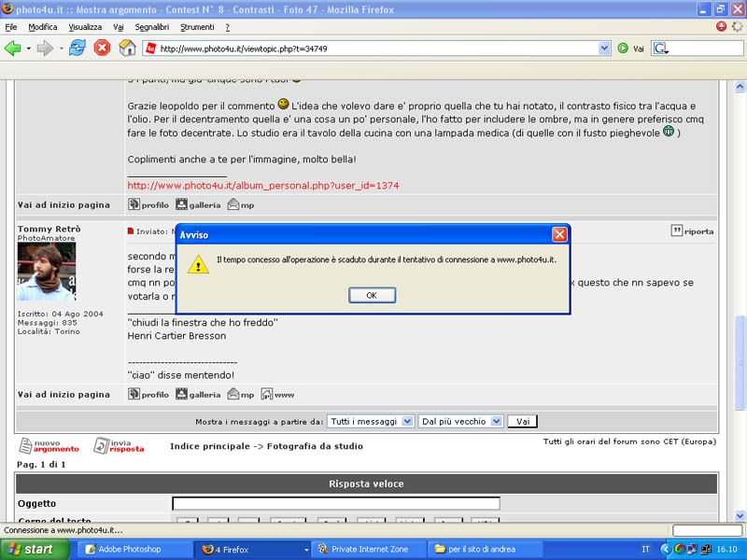Click the green Vai go button
The height and width of the screenshot is (560, 747).
tap(623, 49)
